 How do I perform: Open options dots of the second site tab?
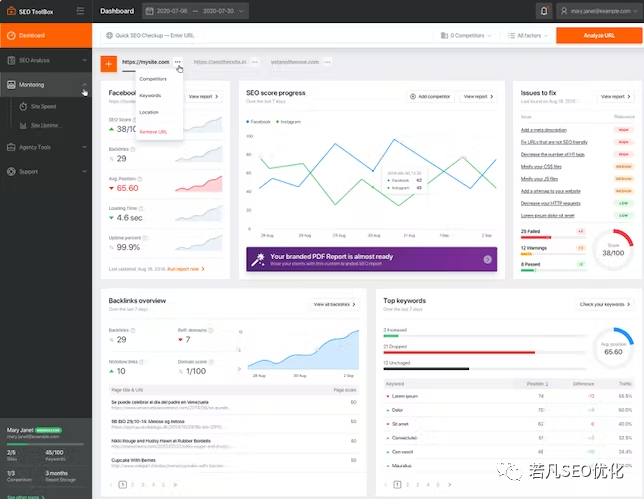(255, 62)
